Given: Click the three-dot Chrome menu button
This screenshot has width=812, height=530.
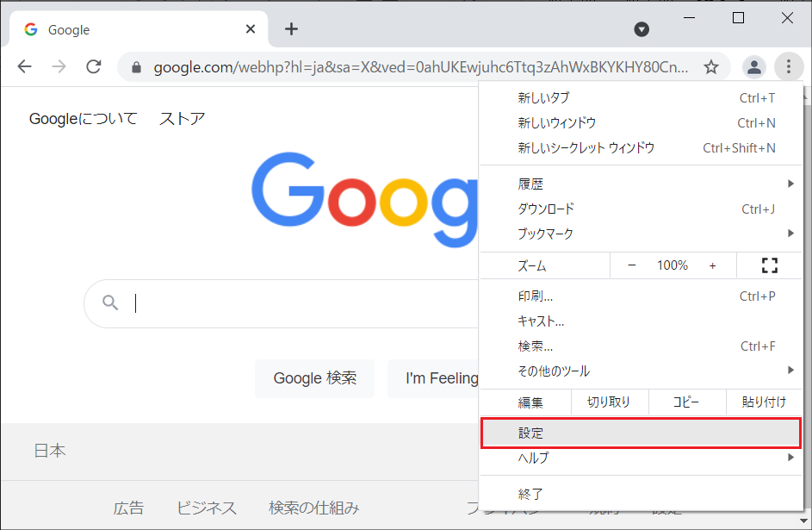Looking at the screenshot, I should click(x=788, y=66).
